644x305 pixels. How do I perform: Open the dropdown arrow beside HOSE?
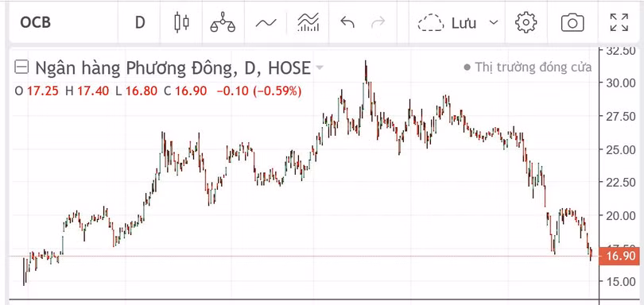319,68
